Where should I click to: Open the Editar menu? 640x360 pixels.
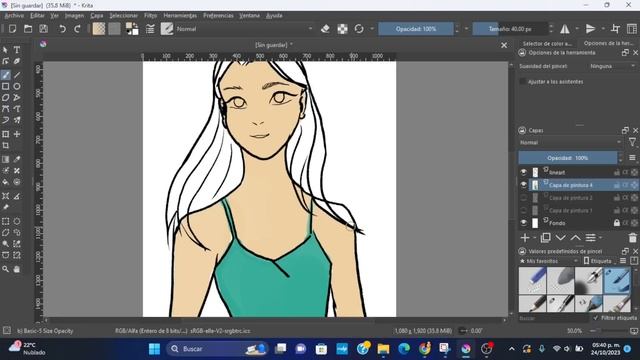[37, 16]
